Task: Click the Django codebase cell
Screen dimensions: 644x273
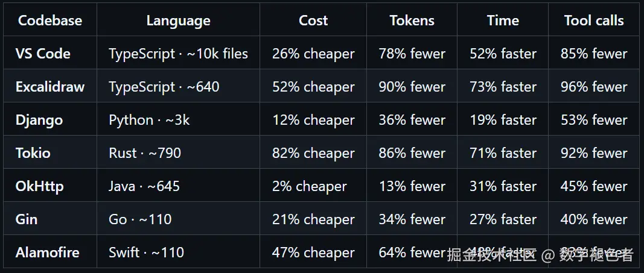Action: [39, 120]
